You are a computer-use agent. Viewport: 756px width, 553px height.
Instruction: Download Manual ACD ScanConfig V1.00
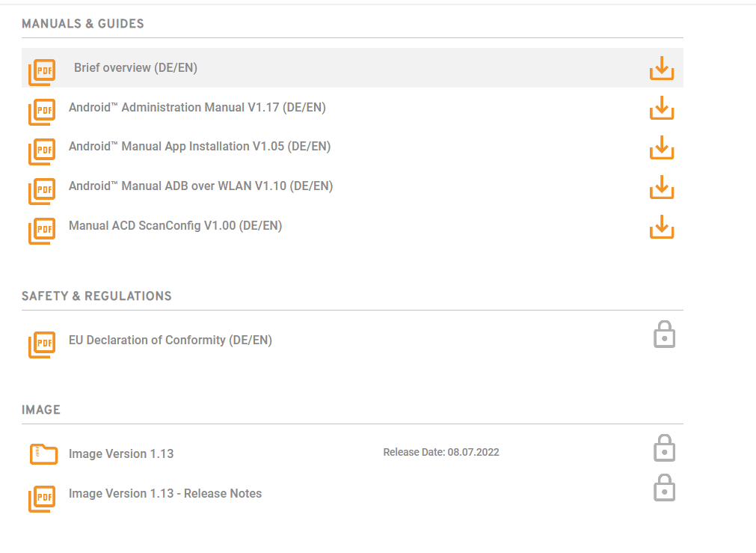coord(662,226)
